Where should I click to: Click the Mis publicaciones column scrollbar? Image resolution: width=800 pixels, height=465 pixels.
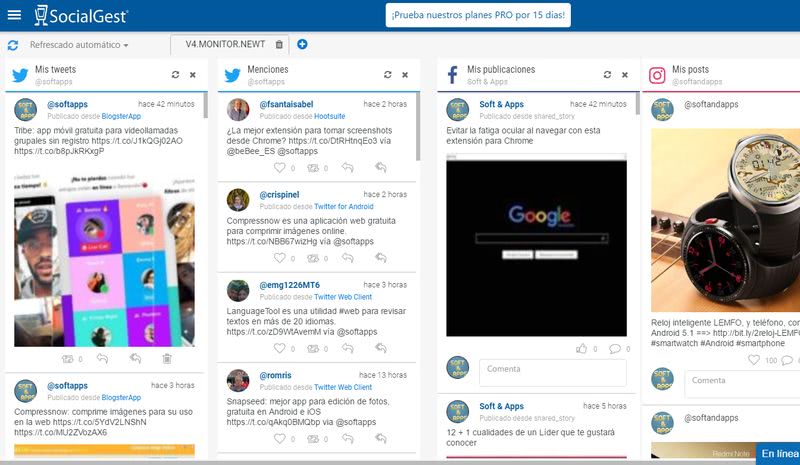pyautogui.click(x=637, y=104)
